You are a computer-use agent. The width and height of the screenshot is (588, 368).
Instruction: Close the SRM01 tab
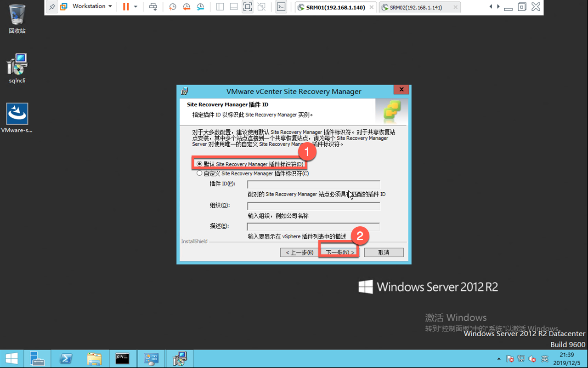pyautogui.click(x=371, y=7)
